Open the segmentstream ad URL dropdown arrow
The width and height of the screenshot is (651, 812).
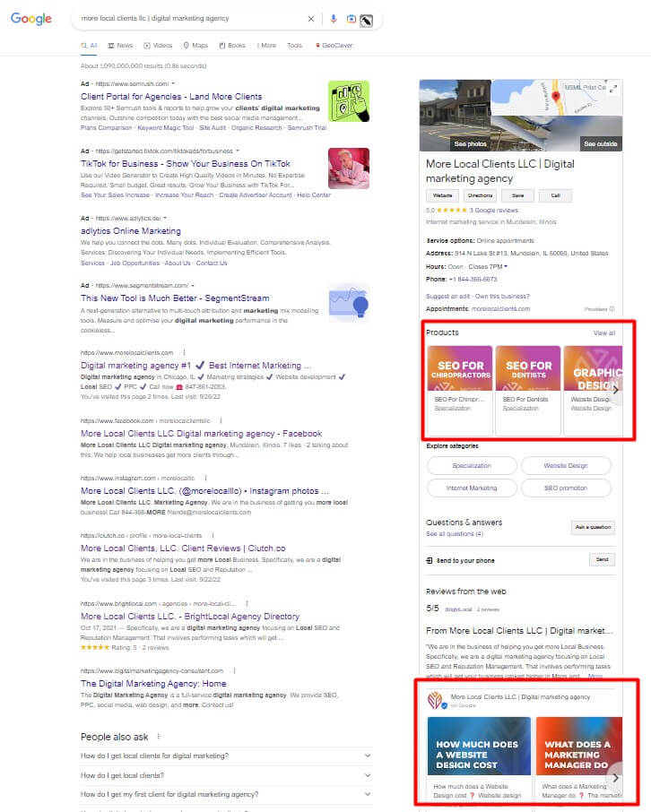[x=193, y=285]
